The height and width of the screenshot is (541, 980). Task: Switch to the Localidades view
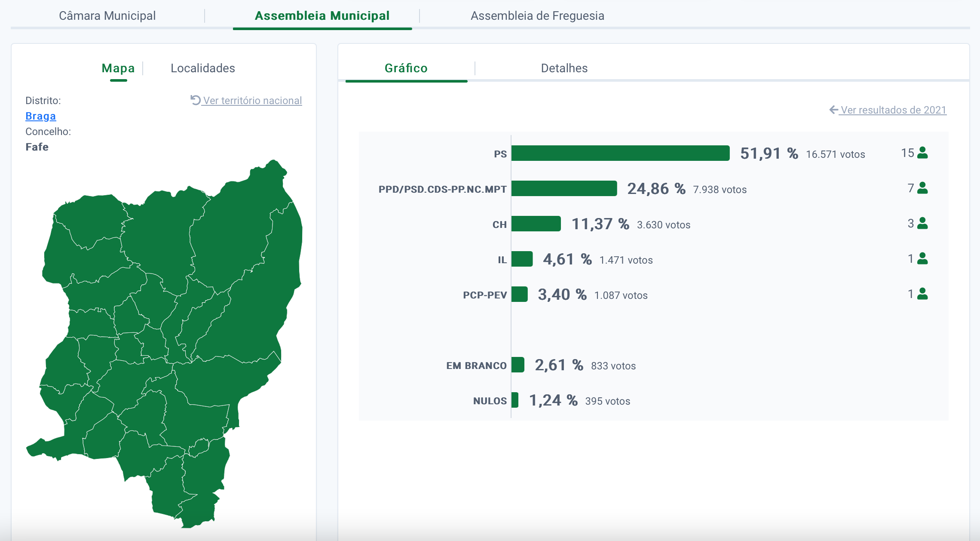pos(202,68)
